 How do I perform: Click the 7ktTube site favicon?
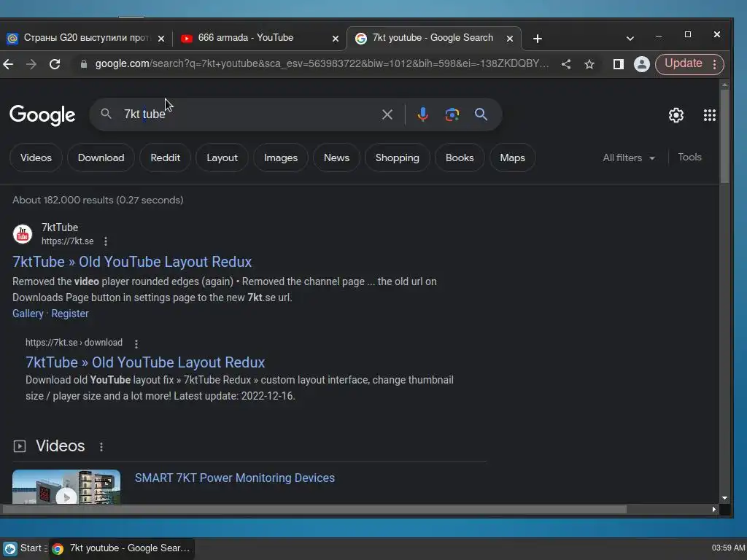pyautogui.click(x=23, y=234)
